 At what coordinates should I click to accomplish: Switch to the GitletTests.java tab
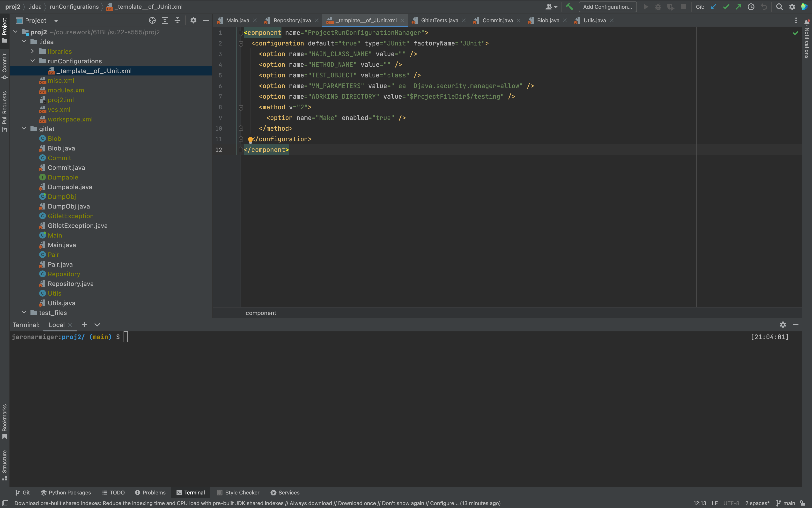[x=439, y=21]
